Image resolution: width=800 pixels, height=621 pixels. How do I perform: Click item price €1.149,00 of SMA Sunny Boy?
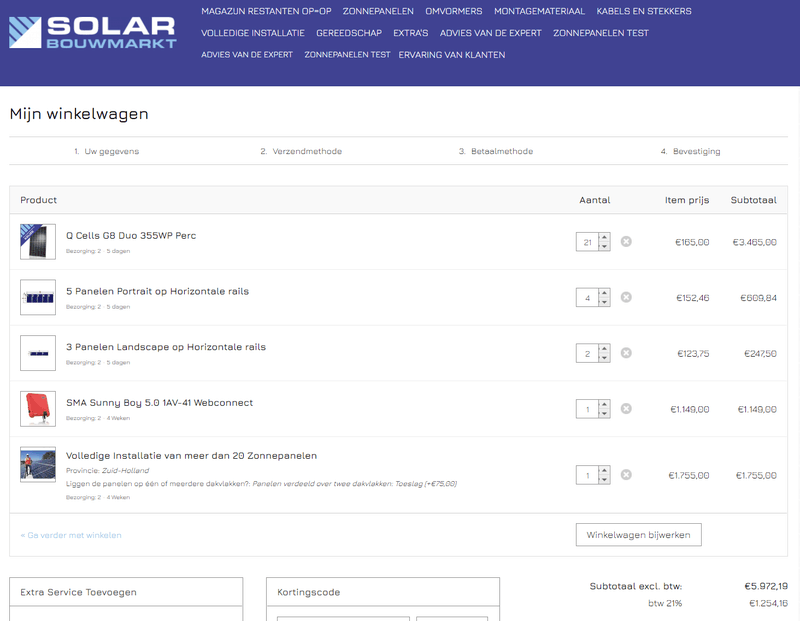click(x=690, y=409)
